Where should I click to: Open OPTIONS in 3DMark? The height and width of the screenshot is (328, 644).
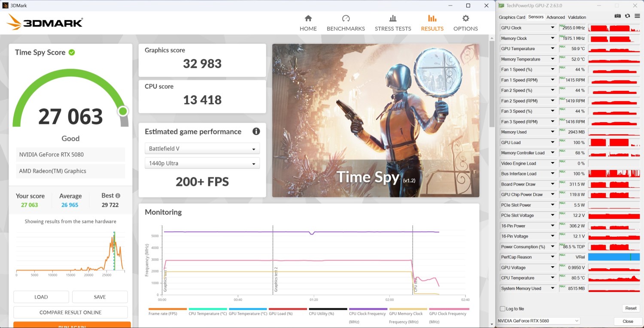465,23
